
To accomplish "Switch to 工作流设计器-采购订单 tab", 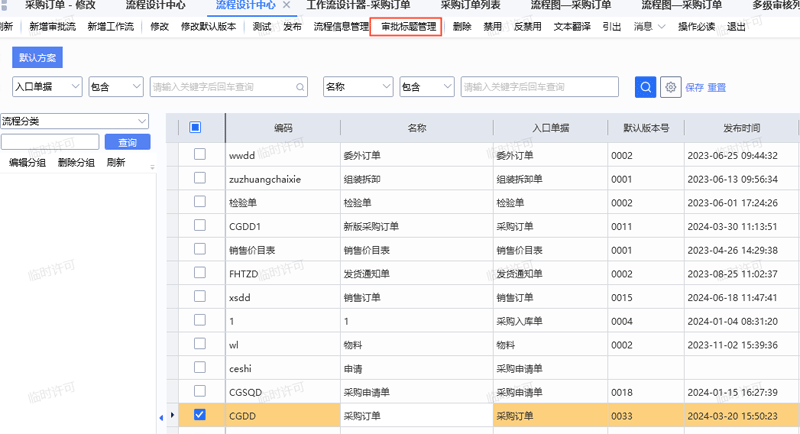I will point(358,5).
